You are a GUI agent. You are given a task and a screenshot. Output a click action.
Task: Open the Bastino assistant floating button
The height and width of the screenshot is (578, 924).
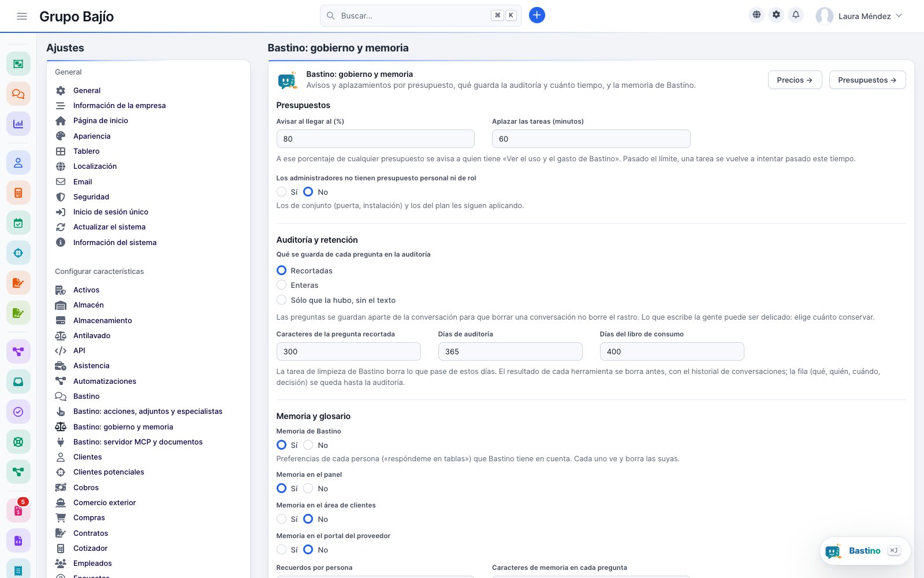pos(865,551)
